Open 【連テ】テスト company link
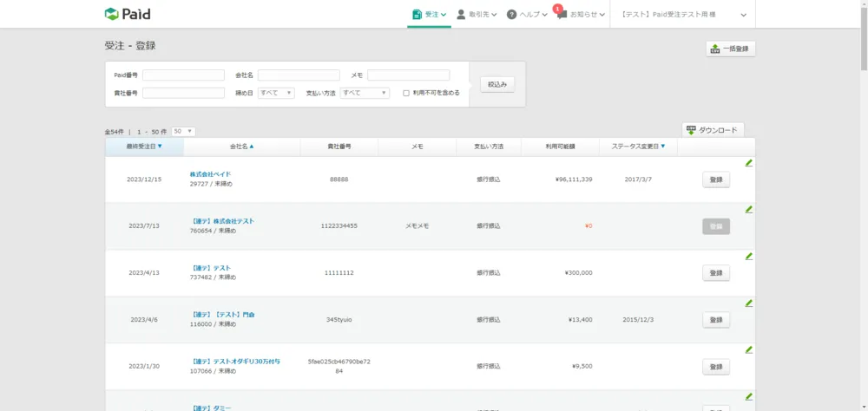868x411 pixels. tap(210, 268)
